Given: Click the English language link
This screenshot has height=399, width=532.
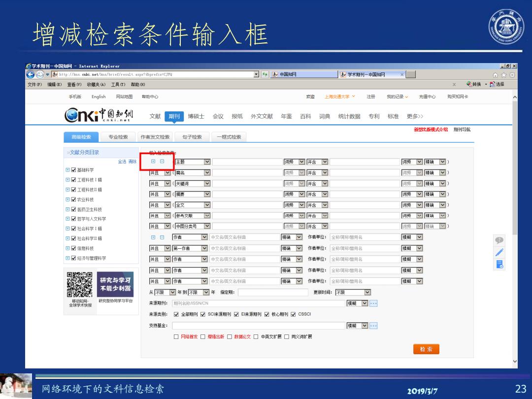Looking at the screenshot, I should (99, 97).
